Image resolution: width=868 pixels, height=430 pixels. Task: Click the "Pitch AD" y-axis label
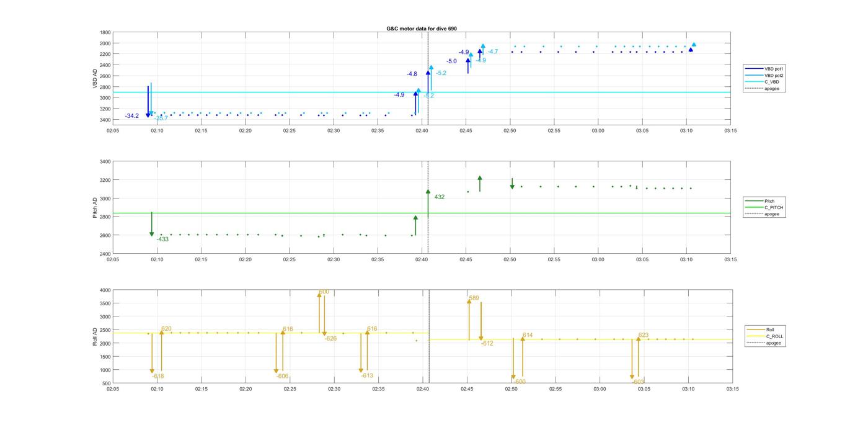(95, 208)
